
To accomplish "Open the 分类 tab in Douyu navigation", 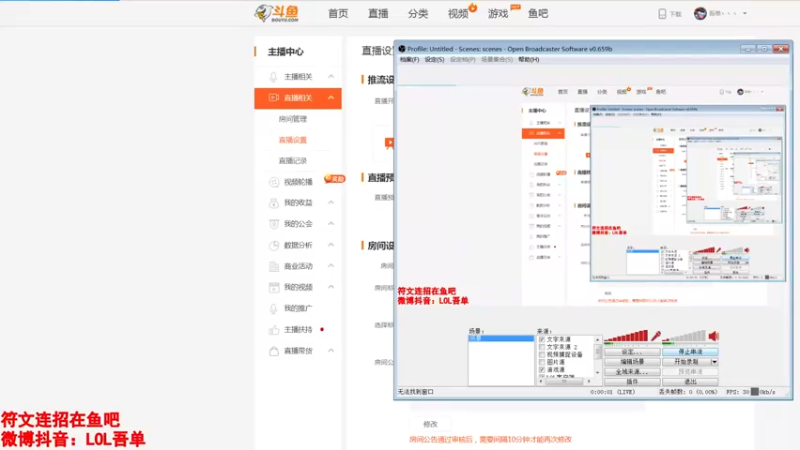I will tap(418, 14).
